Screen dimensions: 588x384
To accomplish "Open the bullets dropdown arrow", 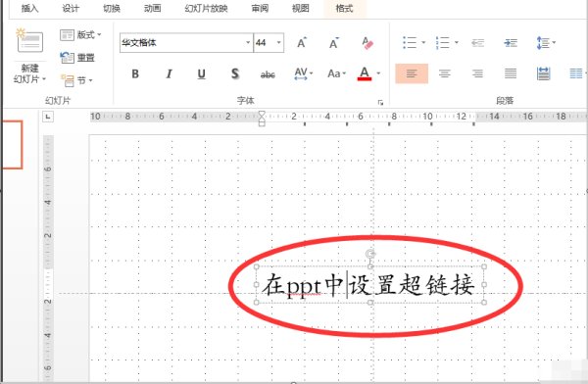I will pyautogui.click(x=423, y=42).
